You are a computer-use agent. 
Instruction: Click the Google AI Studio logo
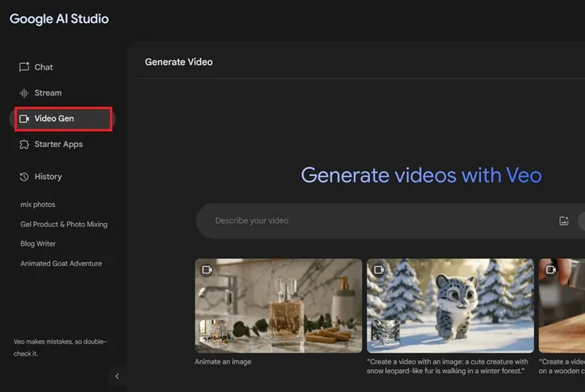tap(59, 19)
